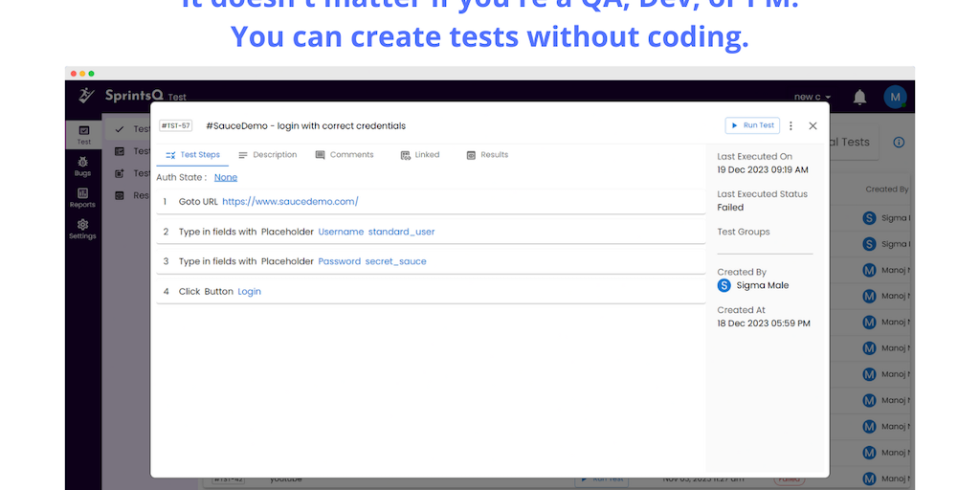This screenshot has width=980, height=490.
Task: Click the info icon near Tests
Action: [x=899, y=142]
